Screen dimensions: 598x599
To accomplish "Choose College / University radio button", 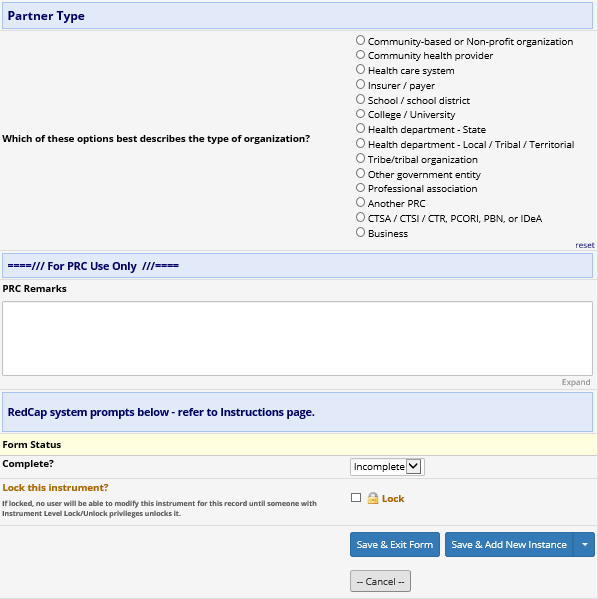I will coord(360,114).
